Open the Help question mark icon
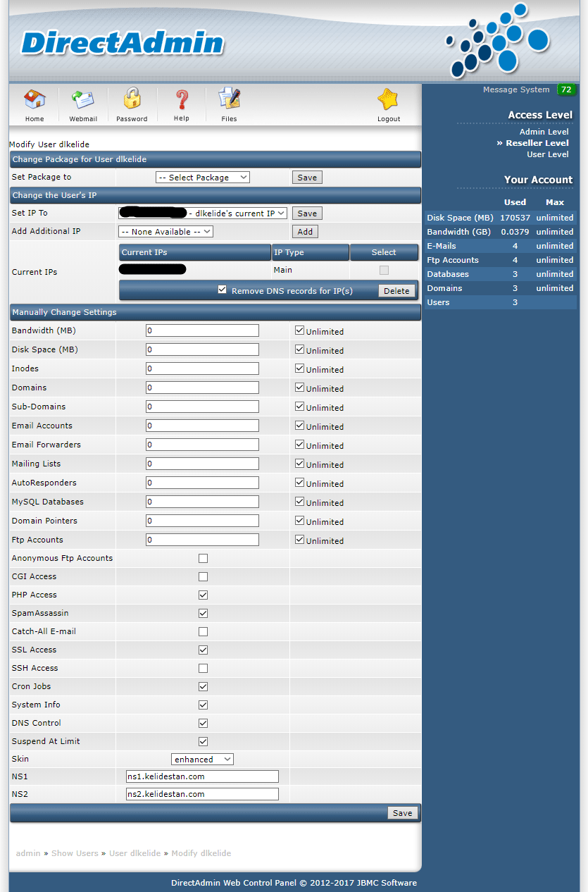Image resolution: width=588 pixels, height=892 pixels. pyautogui.click(x=182, y=100)
